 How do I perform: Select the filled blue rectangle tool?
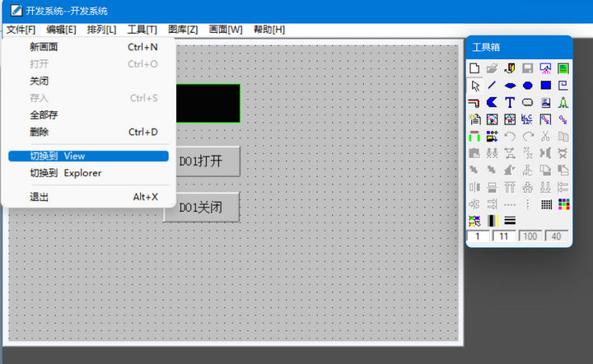coord(545,86)
